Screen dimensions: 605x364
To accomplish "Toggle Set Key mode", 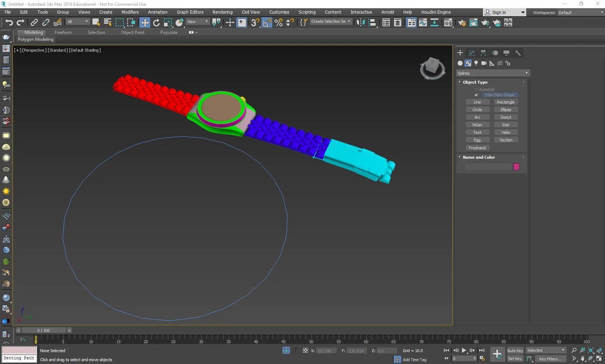I will tap(515, 359).
